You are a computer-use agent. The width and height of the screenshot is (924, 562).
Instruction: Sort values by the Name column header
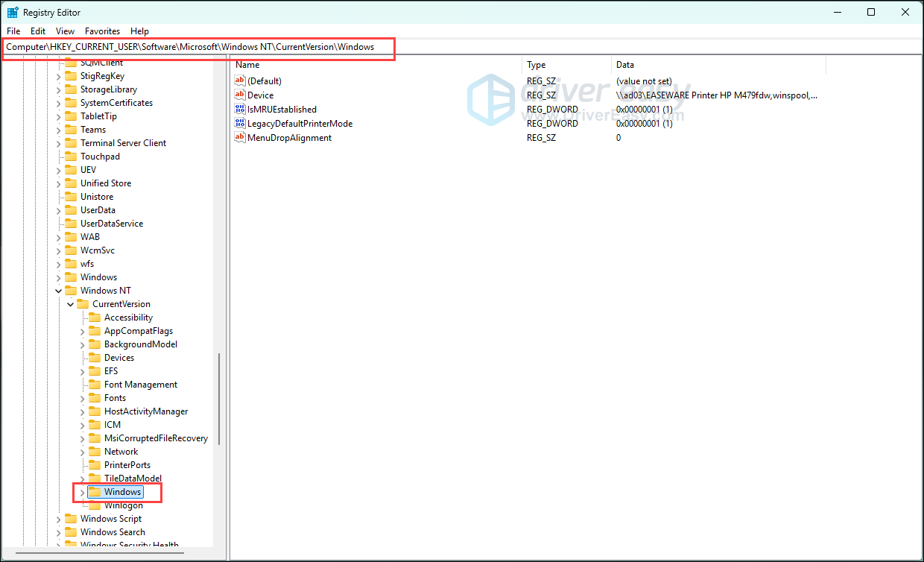click(376, 65)
